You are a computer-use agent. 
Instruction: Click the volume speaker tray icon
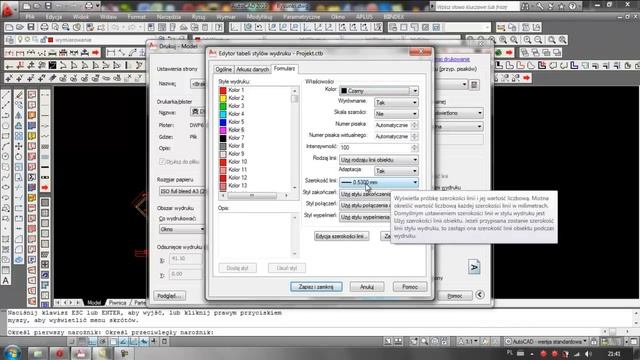[x=588, y=354]
